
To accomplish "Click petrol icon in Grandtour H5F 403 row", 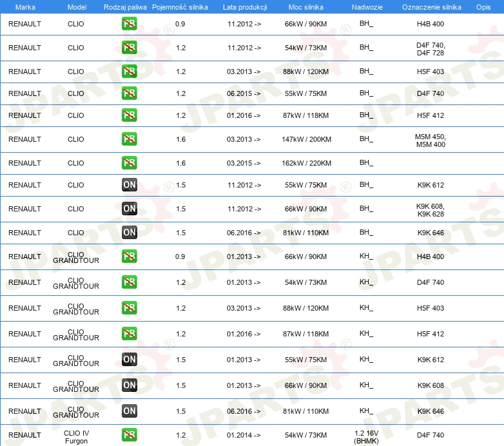I will click(x=129, y=308).
